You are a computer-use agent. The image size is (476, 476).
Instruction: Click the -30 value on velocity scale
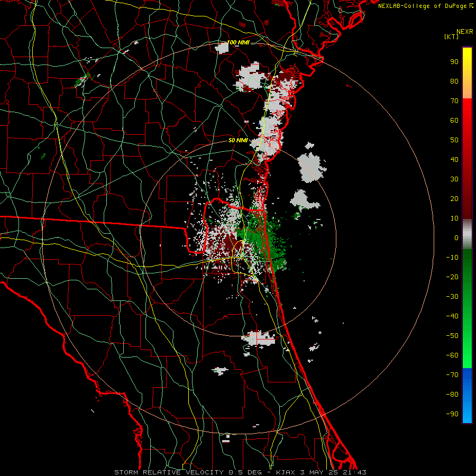point(452,297)
